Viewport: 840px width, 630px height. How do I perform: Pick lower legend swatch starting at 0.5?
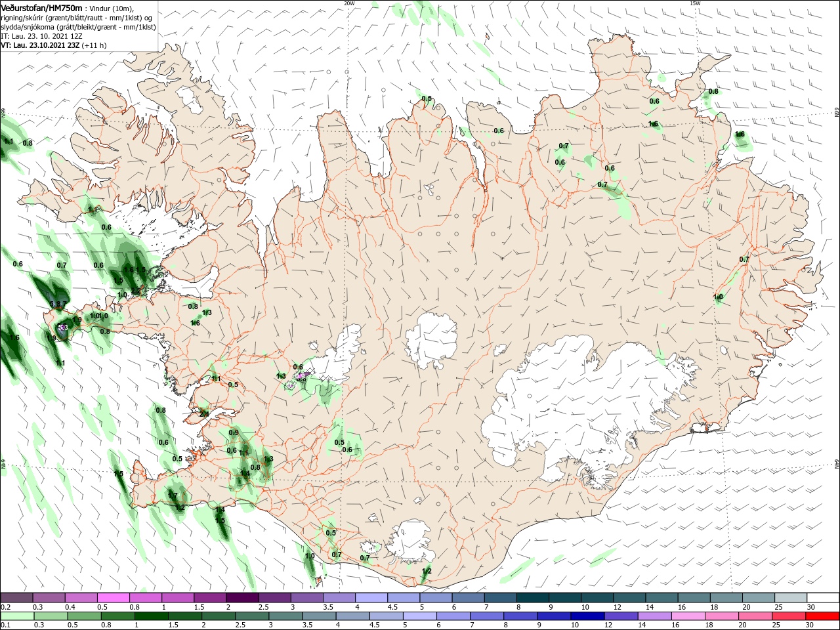point(84,616)
